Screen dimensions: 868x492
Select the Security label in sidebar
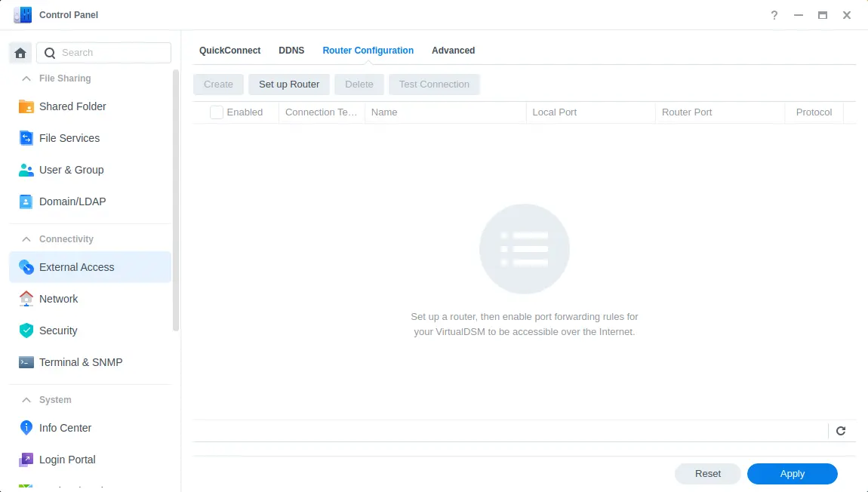[x=58, y=331]
